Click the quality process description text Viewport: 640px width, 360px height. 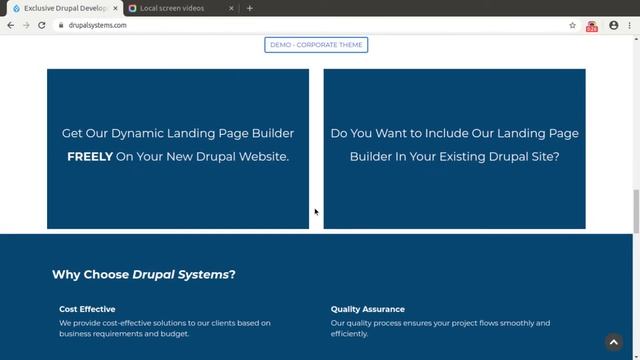pos(440,328)
